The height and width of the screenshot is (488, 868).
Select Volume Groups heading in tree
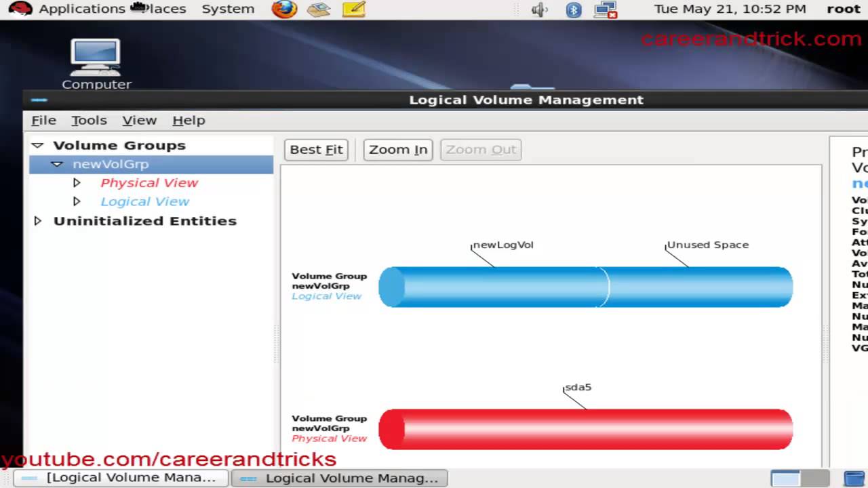click(119, 145)
